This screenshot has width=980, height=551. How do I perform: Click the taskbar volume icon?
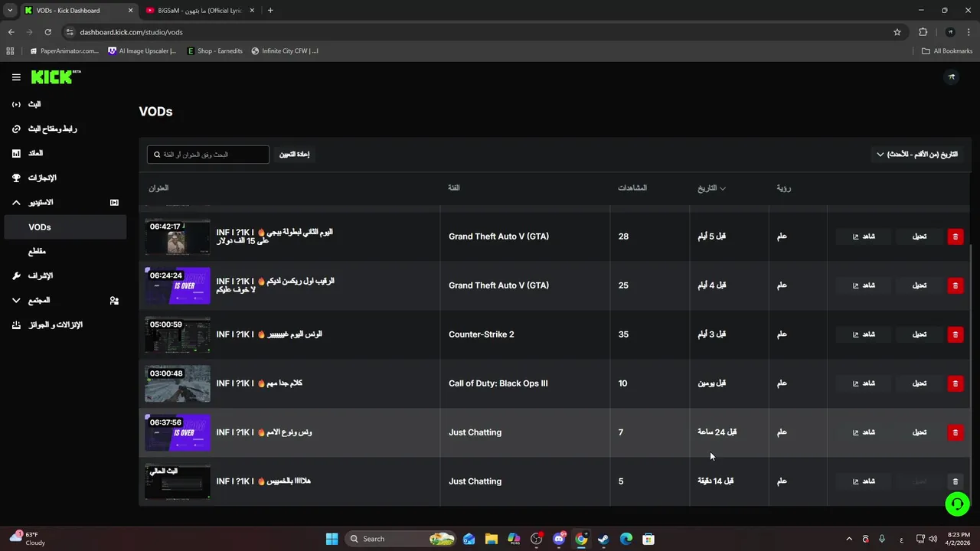[x=933, y=539]
